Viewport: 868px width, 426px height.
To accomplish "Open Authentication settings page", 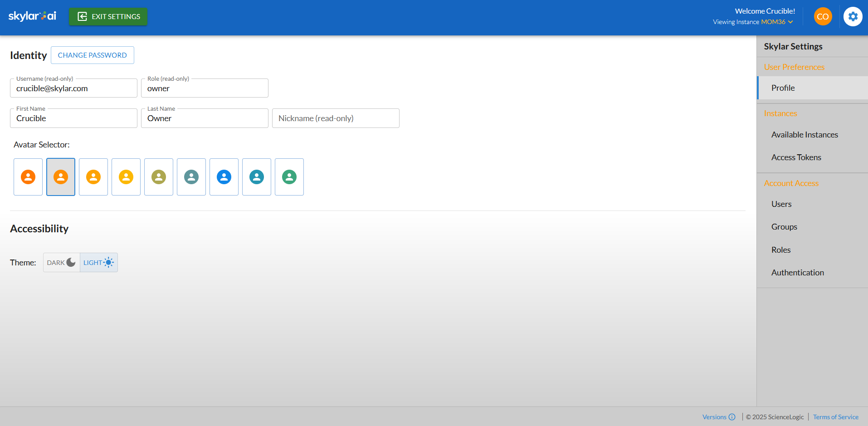I will click(x=812, y=273).
